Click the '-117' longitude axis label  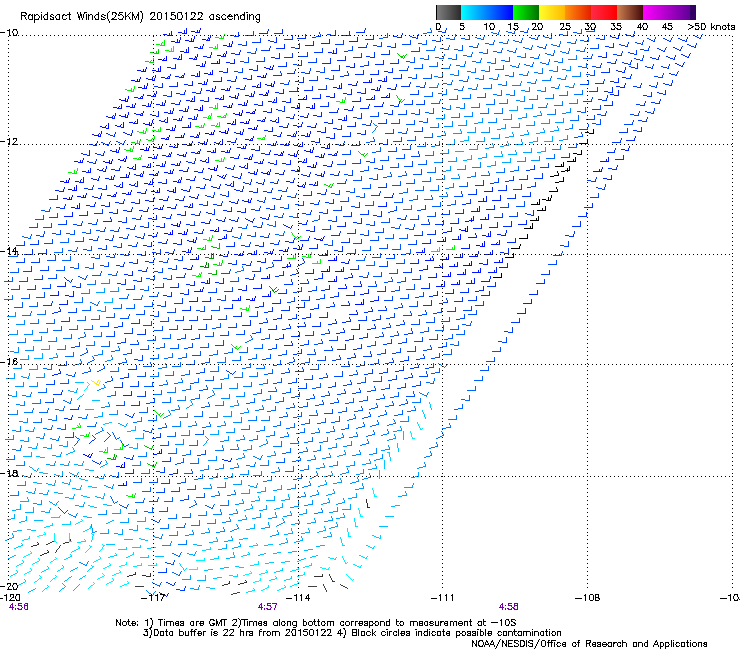point(154,598)
